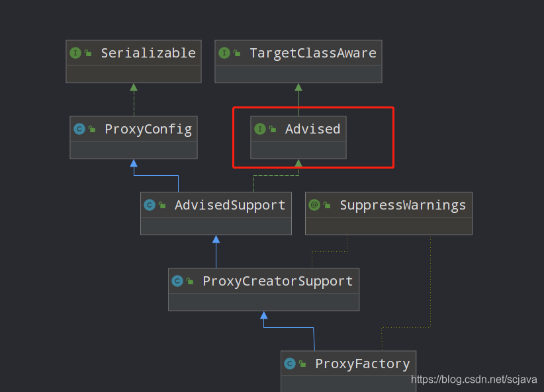This screenshot has width=544, height=392.
Task: Select the dashed green arrowhead entering the Advised node
Action: tap(298, 163)
